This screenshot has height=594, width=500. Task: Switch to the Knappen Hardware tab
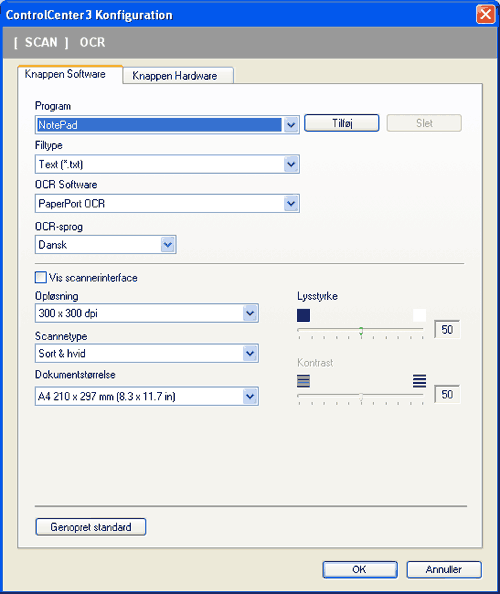coord(178,76)
